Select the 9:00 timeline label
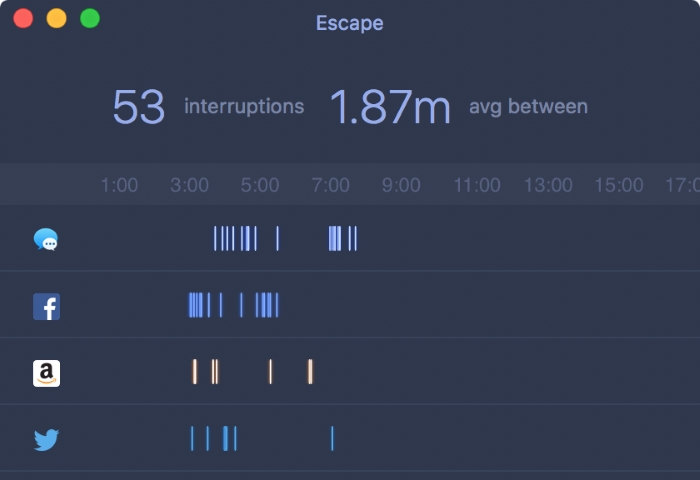Screen dimensions: 700x480 click(401, 185)
